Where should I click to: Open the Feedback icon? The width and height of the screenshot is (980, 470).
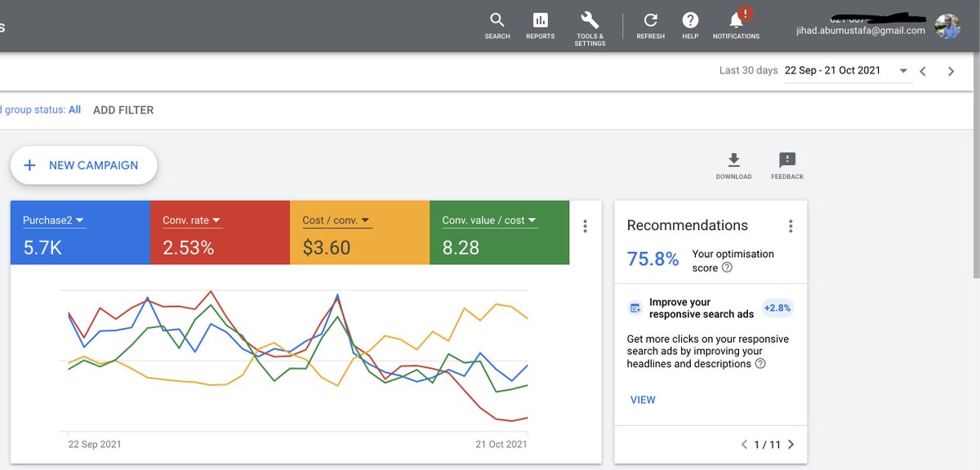pyautogui.click(x=787, y=160)
